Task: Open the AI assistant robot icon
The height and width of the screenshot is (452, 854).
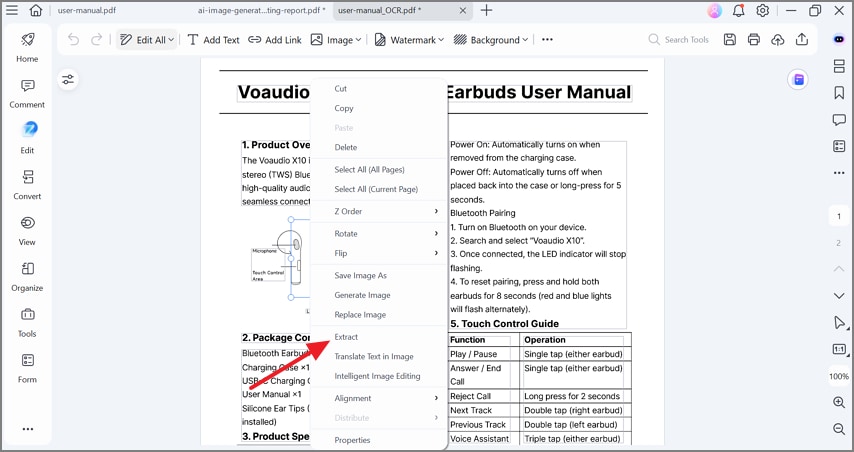Action: [x=839, y=39]
